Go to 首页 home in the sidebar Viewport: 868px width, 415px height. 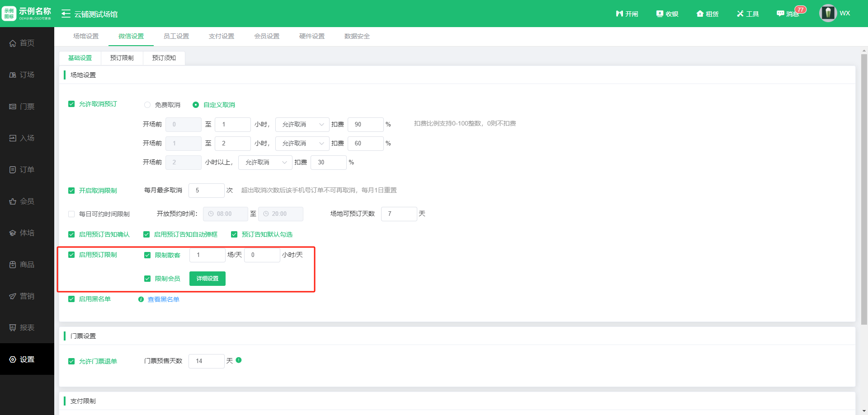[27, 43]
